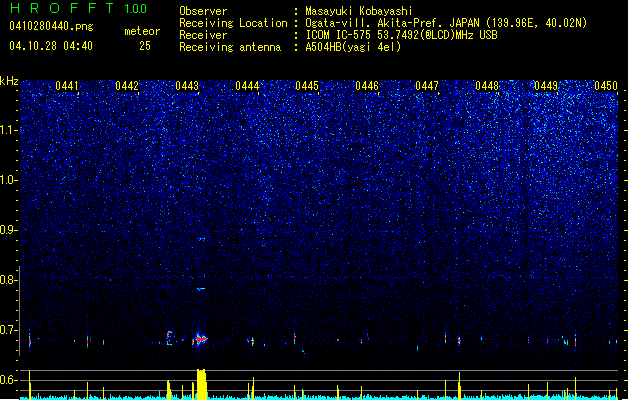The width and height of the screenshot is (629, 400).
Task: Click the A504HB(yagi 4el) antenna text
Action: (x=353, y=47)
